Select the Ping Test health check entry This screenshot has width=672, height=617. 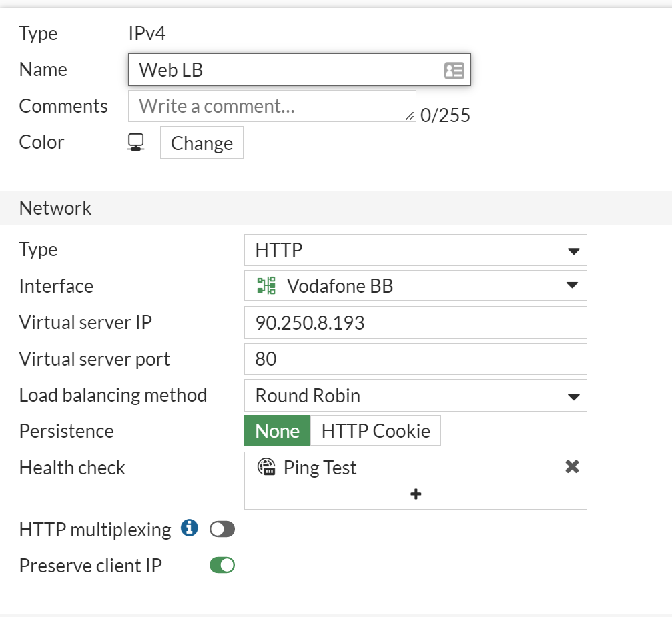click(x=320, y=467)
